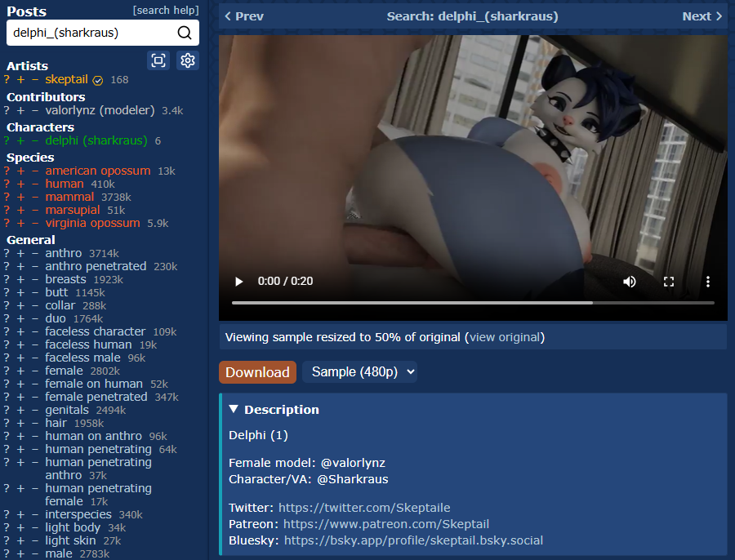
Task: Go to the Next post
Action: coord(702,16)
